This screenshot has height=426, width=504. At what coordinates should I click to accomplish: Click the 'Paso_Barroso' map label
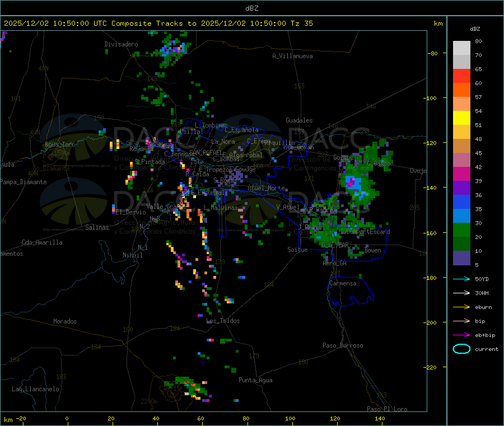pyautogui.click(x=343, y=345)
